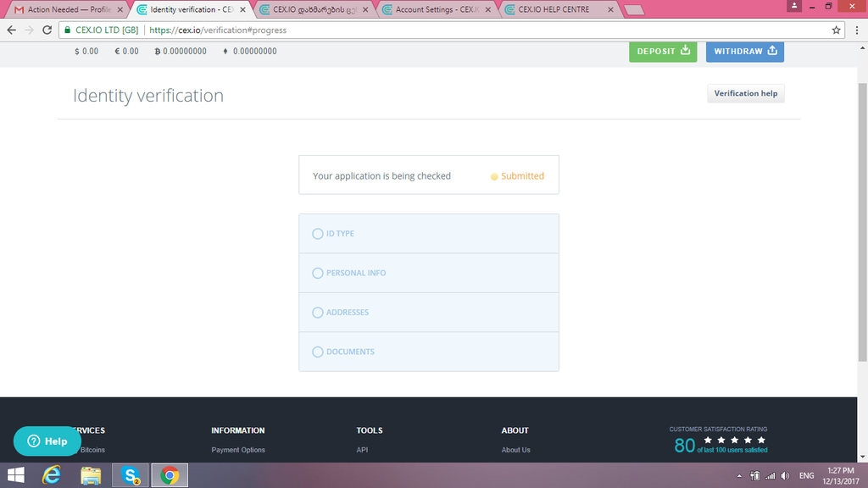Click the browser forward arrow
868x488 pixels.
pyautogui.click(x=30, y=30)
